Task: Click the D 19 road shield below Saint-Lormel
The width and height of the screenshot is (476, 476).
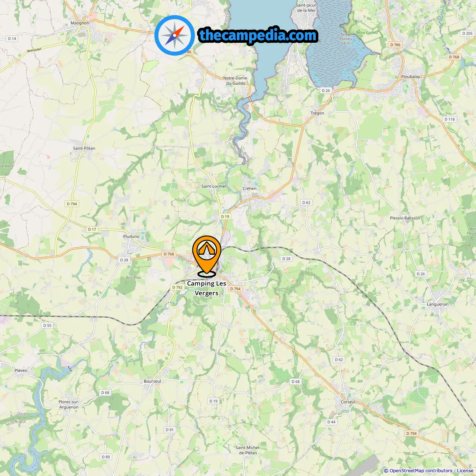Action: tap(225, 216)
